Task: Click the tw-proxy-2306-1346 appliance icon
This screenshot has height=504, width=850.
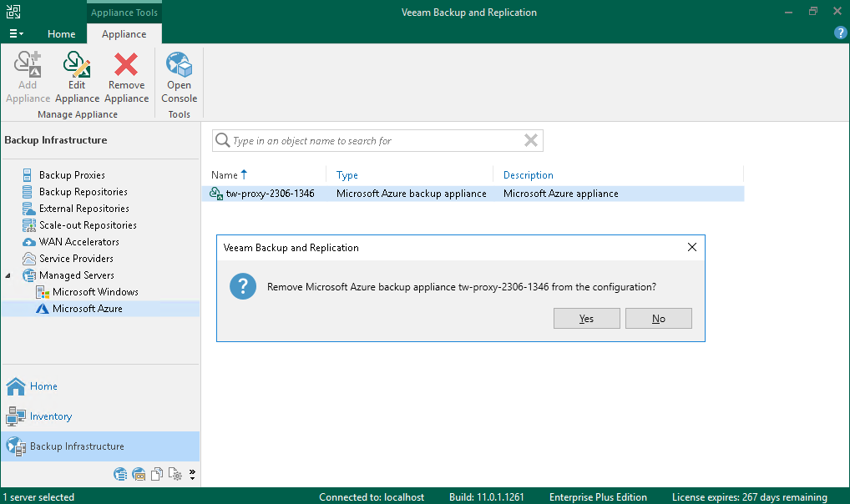Action: click(x=216, y=194)
